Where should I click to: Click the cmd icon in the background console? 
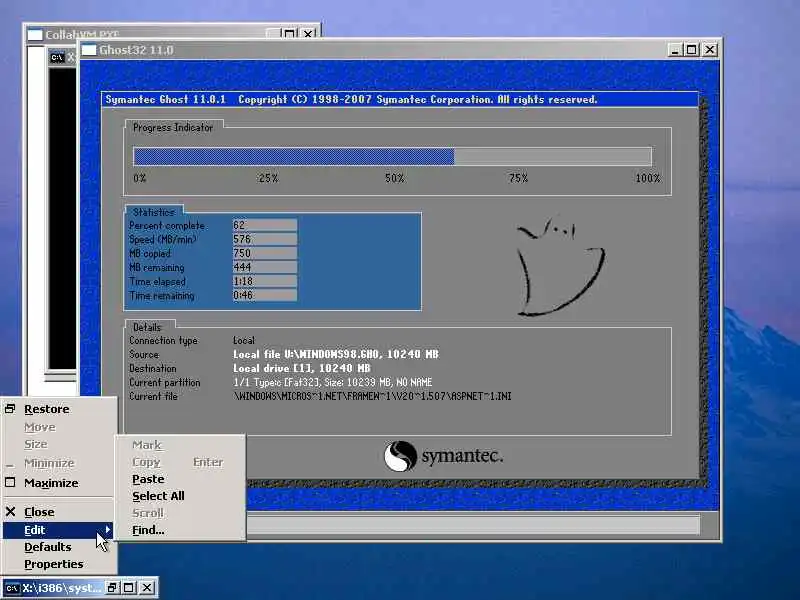pyautogui.click(x=57, y=57)
